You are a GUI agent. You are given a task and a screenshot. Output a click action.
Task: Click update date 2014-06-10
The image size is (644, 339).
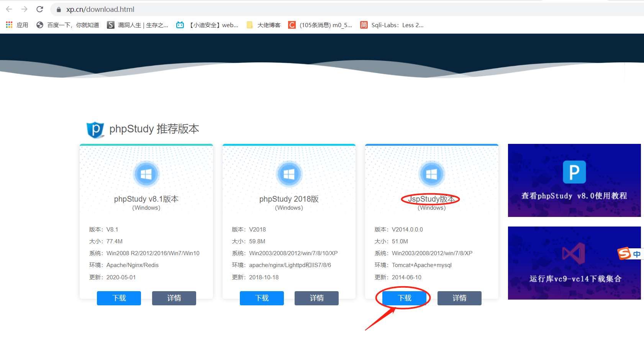coord(406,277)
